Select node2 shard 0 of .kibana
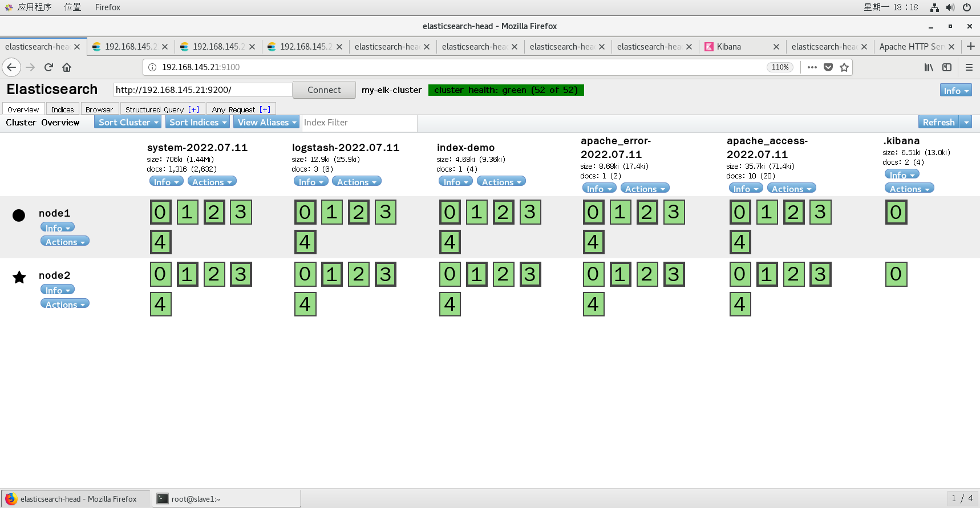 896,274
